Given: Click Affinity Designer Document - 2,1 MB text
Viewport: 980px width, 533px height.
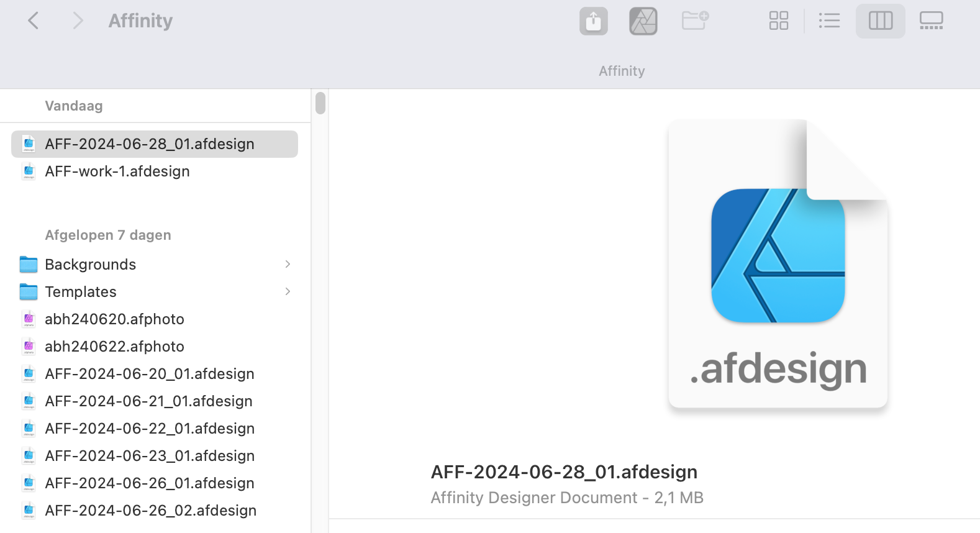Looking at the screenshot, I should pyautogui.click(x=567, y=498).
